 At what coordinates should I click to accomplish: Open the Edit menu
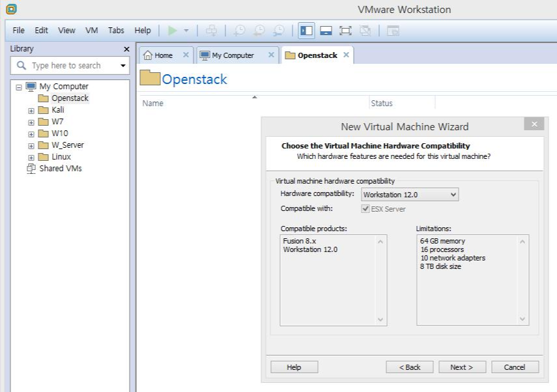coord(41,31)
